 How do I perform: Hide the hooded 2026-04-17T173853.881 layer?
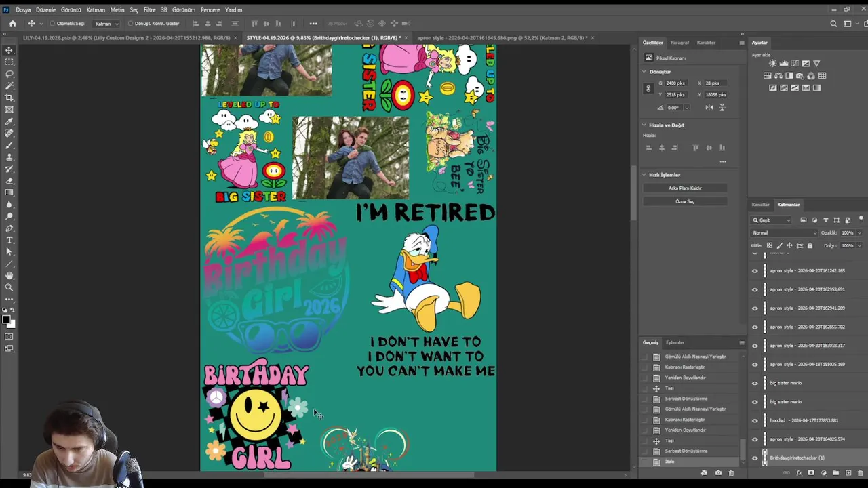[x=755, y=421]
